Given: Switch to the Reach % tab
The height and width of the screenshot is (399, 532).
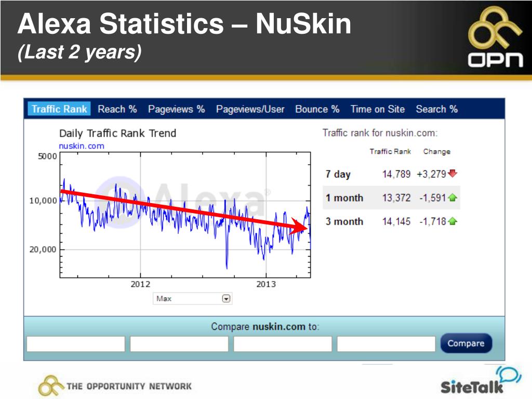Looking at the screenshot, I should coord(117,109).
